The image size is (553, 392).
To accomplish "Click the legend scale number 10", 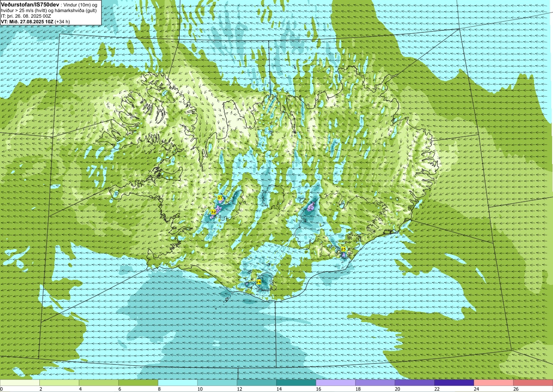I will point(200,389).
